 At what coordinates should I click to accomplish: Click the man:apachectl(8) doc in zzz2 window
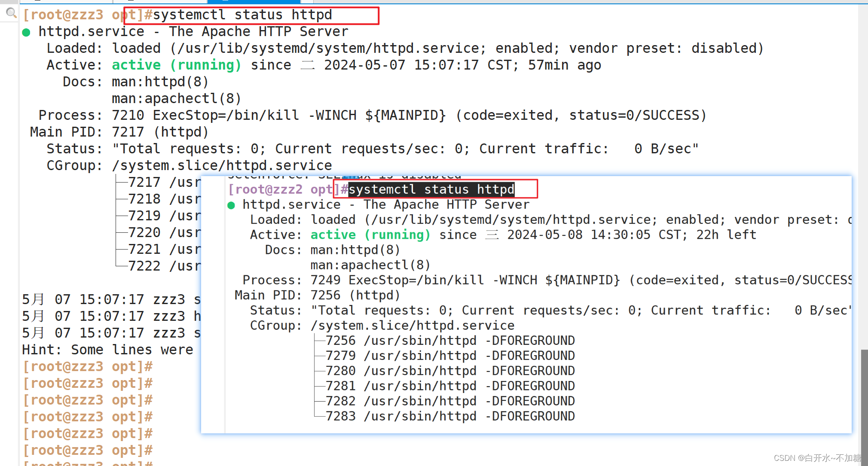370,265
